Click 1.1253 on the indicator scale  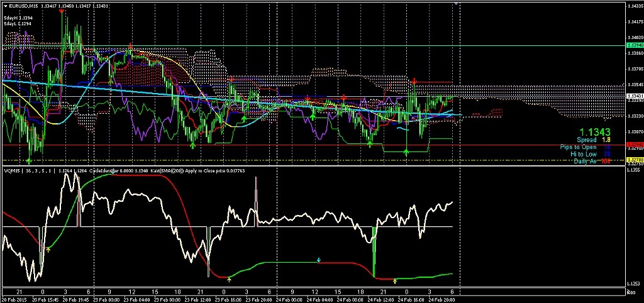[x=633, y=284]
